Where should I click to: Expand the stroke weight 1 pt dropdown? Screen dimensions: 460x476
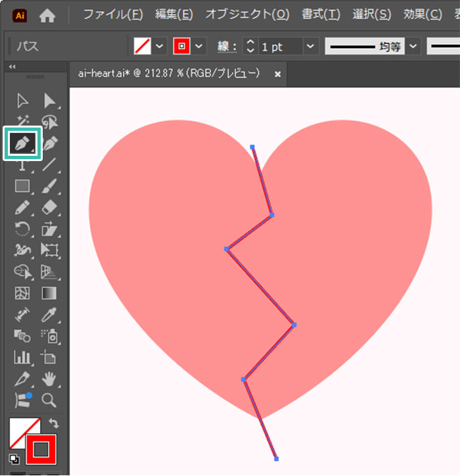311,47
